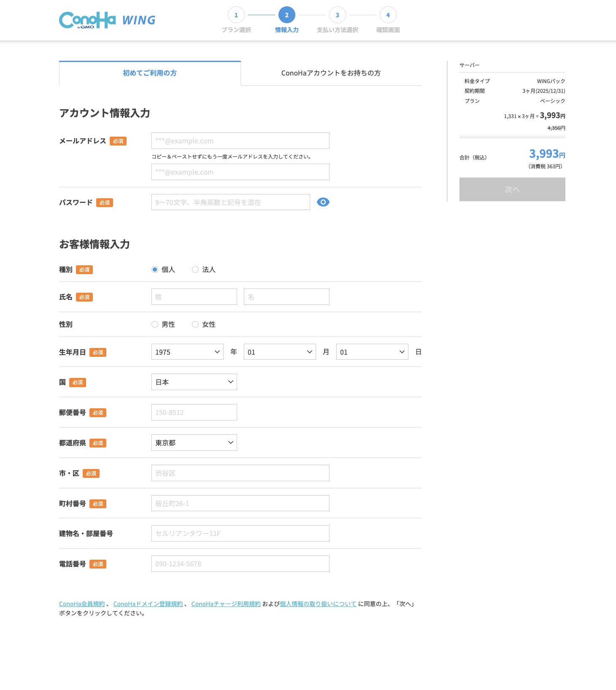Click step 3 payment method circle
616x690 pixels.
pos(337,15)
